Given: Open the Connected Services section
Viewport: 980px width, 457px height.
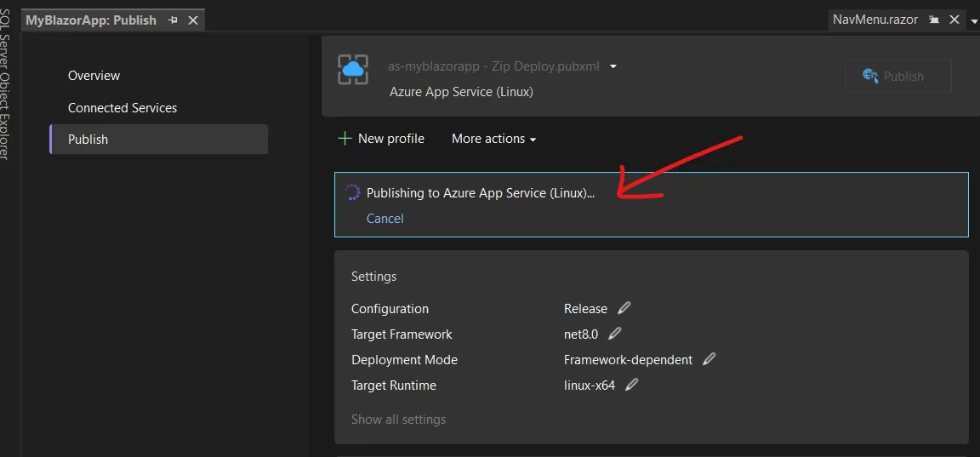Looking at the screenshot, I should (x=122, y=108).
